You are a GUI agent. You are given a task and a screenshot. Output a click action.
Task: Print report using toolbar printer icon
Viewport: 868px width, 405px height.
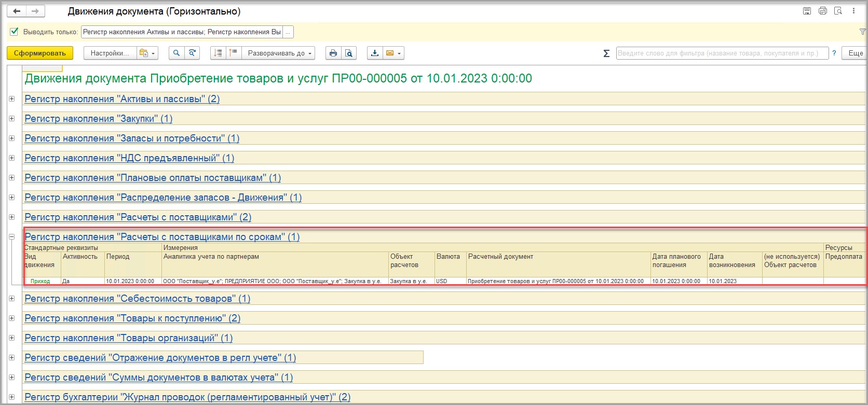pos(333,53)
